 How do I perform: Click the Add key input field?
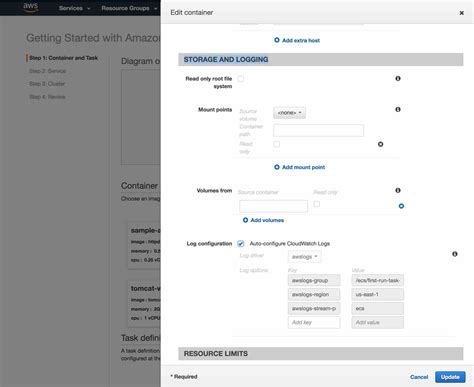click(314, 322)
